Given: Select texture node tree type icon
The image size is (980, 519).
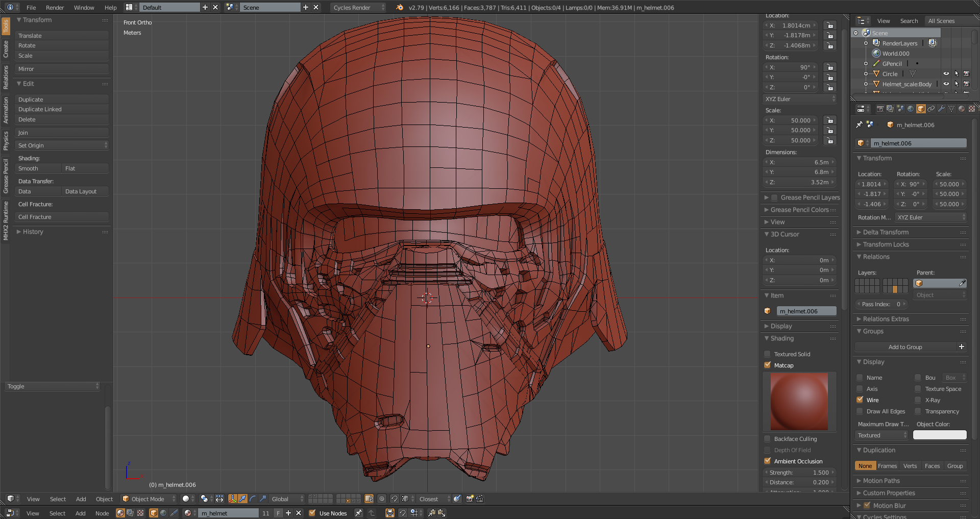Looking at the screenshot, I should click(x=140, y=513).
